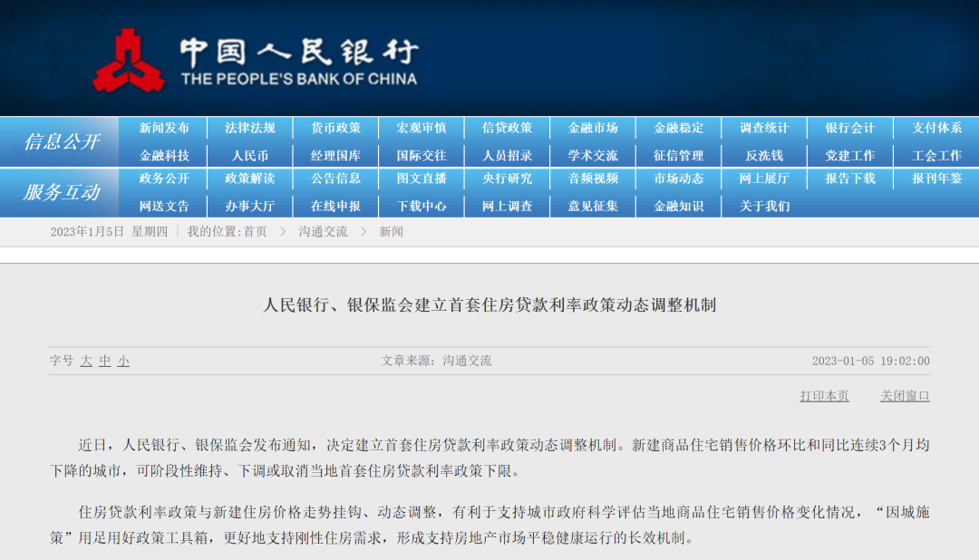This screenshot has width=979, height=560.
Task: Select 信贷政策 in the navigation bar
Action: click(x=507, y=128)
